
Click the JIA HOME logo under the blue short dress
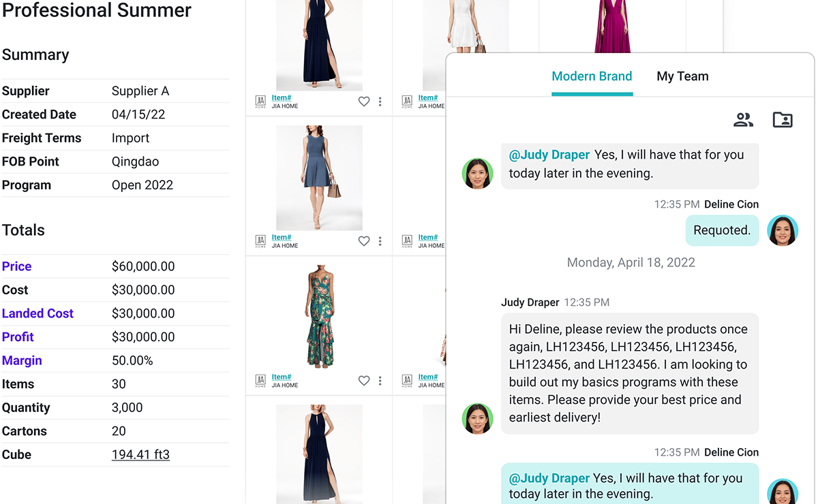point(260,241)
